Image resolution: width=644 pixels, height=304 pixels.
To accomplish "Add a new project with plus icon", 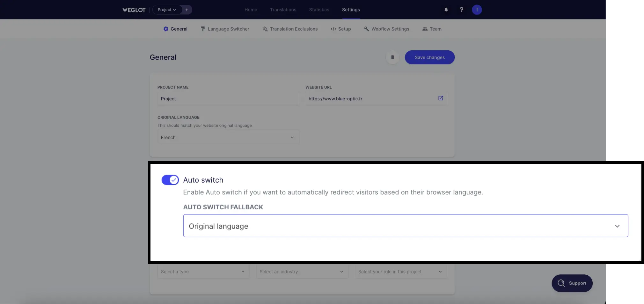I will point(187,10).
